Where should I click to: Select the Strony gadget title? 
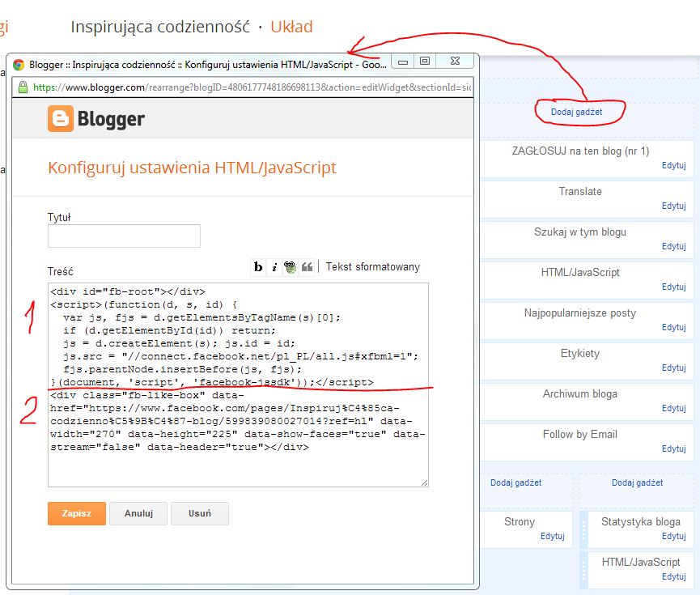coord(520,522)
